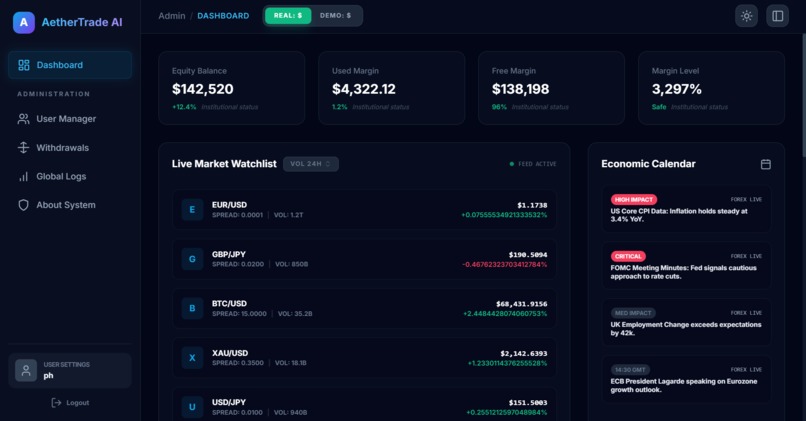The image size is (806, 421).
Task: Click the +12.4% equity change
Action: [184, 107]
